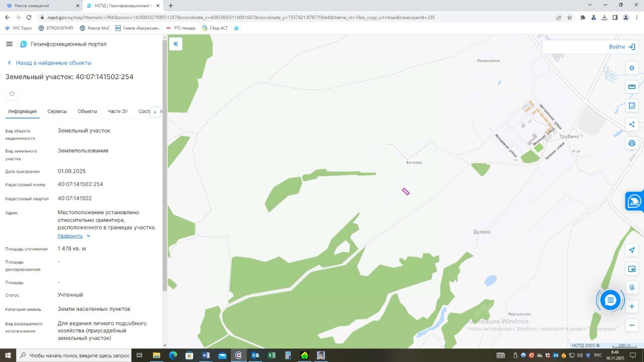This screenshot has height=362, width=644.
Task: Click cadastral quarter value 40:07:141502
Action: point(74,199)
